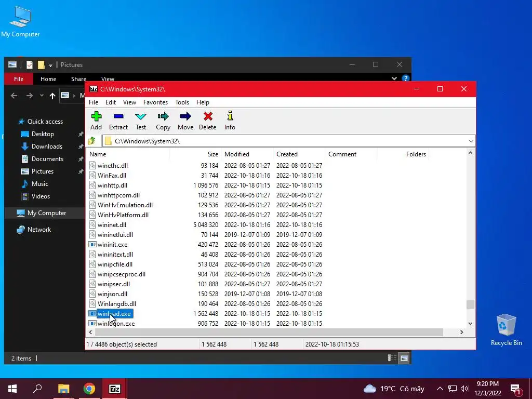Click the Folders column header
Viewport: 532px width, 399px height.
coord(403,154)
